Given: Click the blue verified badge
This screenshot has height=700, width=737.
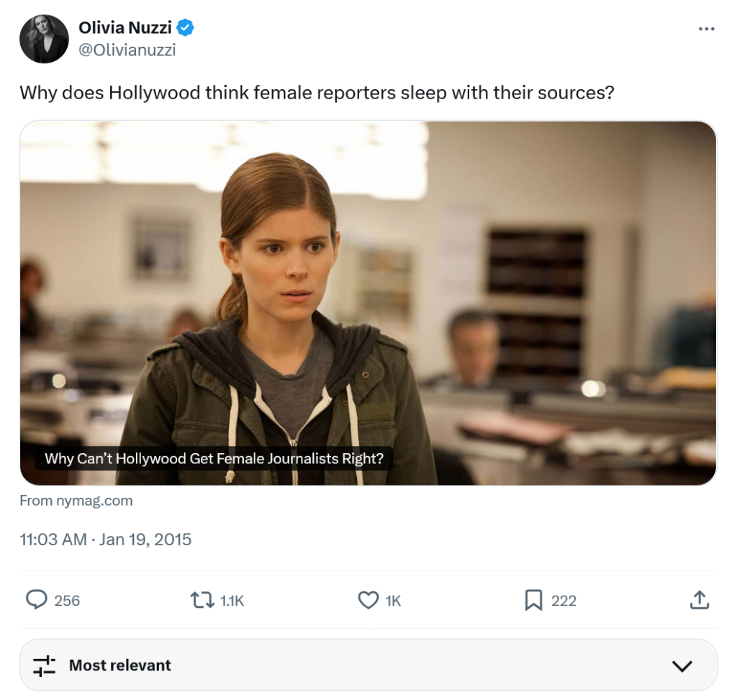Looking at the screenshot, I should pyautogui.click(x=186, y=28).
